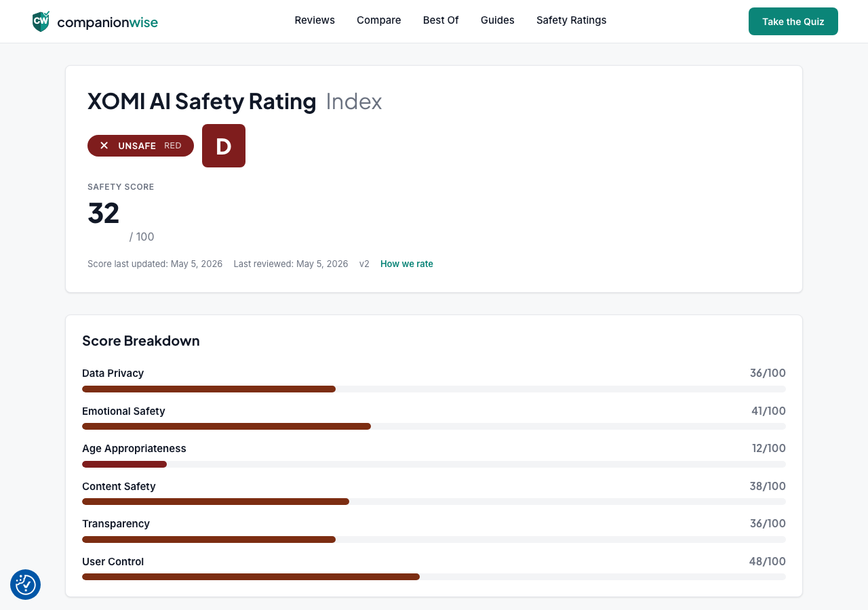Viewport: 868px width, 610px height.
Task: Open the Safety Ratings menu item
Action: 572,20
